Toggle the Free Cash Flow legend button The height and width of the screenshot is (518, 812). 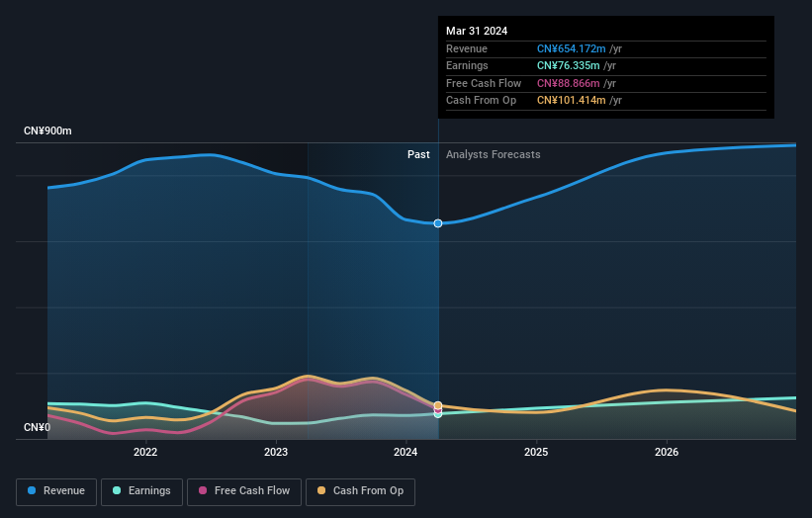tap(244, 491)
